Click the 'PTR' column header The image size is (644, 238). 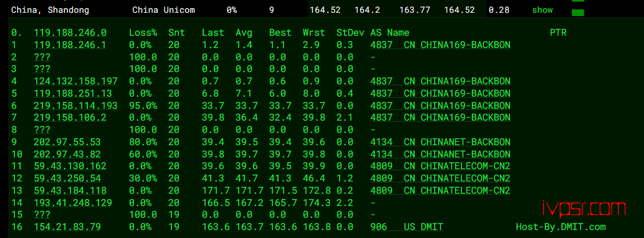click(558, 33)
